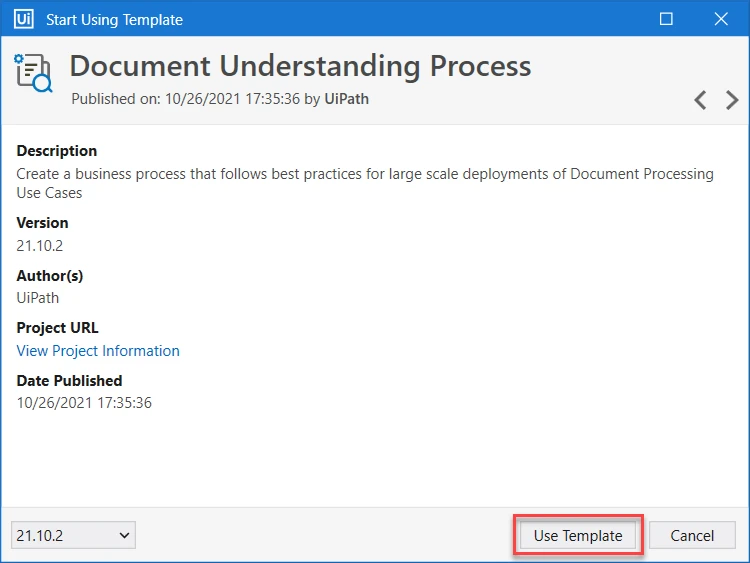The height and width of the screenshot is (563, 750).
Task: Click the bold UiPath publisher name
Action: 347,99
